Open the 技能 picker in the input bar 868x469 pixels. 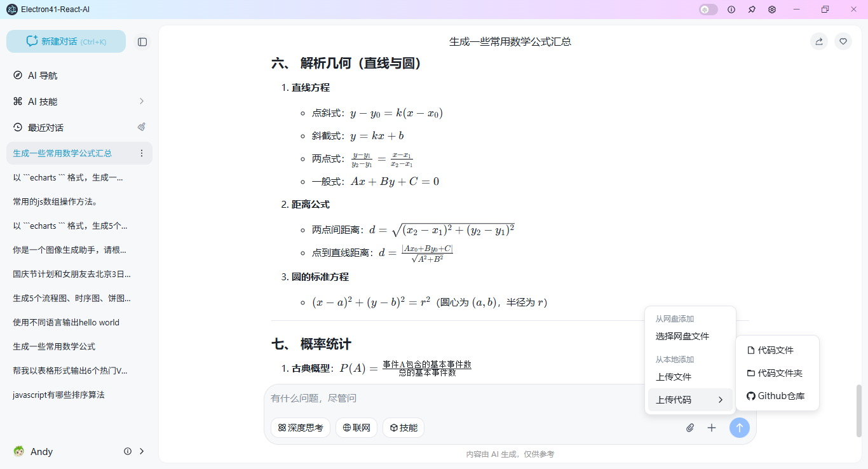[403, 428]
